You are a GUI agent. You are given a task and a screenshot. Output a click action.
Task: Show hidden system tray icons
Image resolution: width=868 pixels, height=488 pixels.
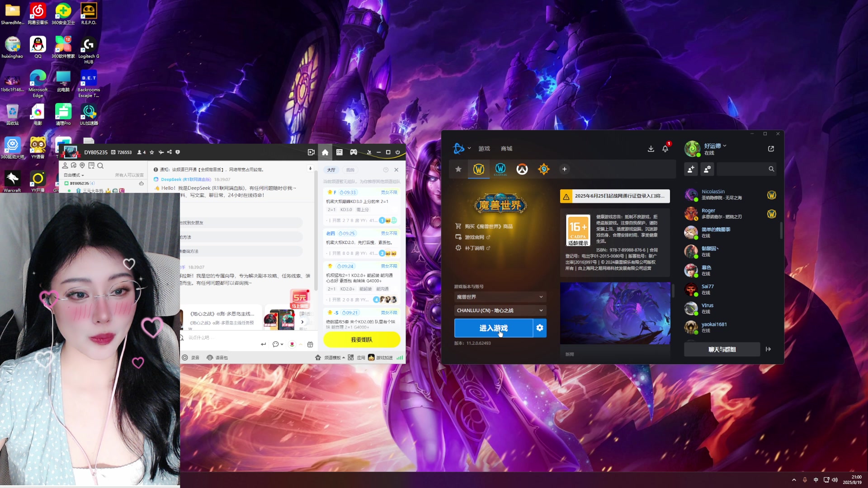[x=794, y=480]
